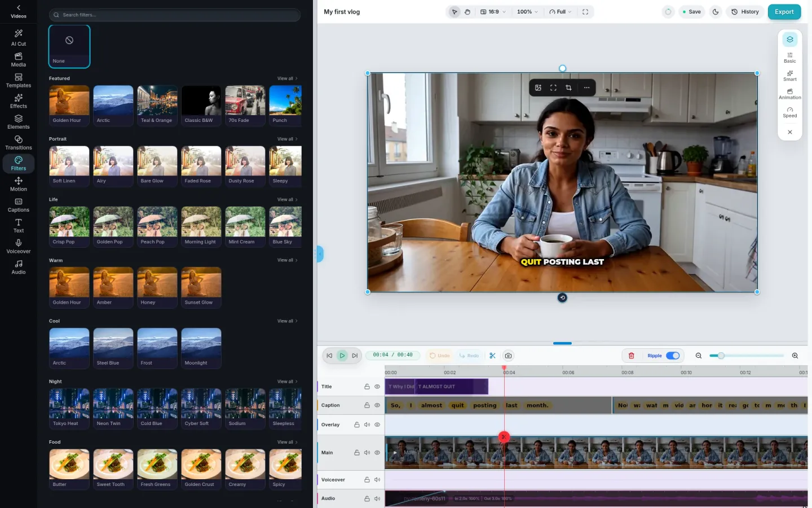
Task: Hide the Title track
Action: click(x=377, y=387)
